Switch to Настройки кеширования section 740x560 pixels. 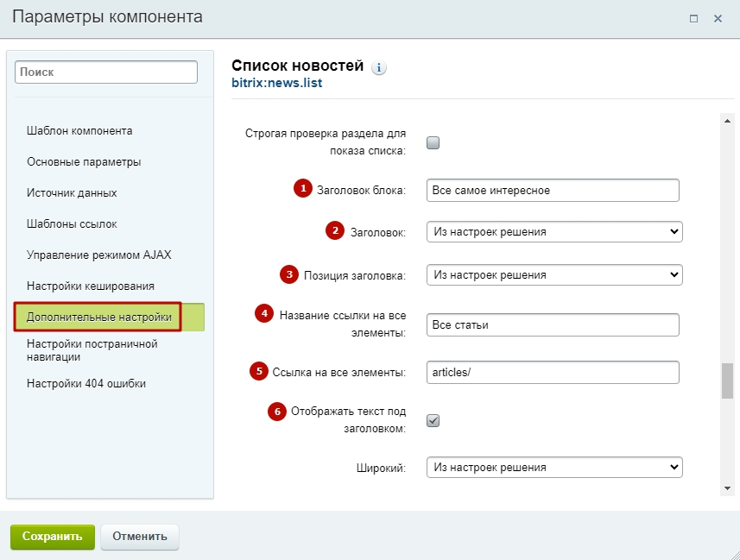90,286
